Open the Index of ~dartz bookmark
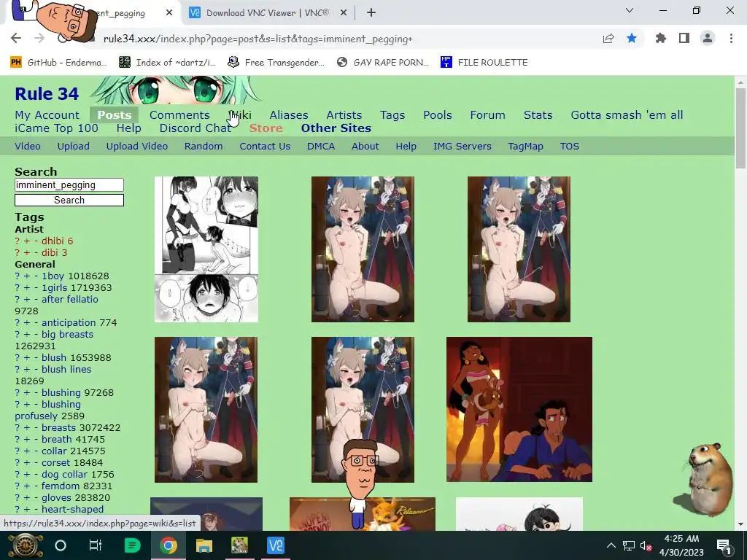Screen dimensions: 747x560 [x=167, y=63]
